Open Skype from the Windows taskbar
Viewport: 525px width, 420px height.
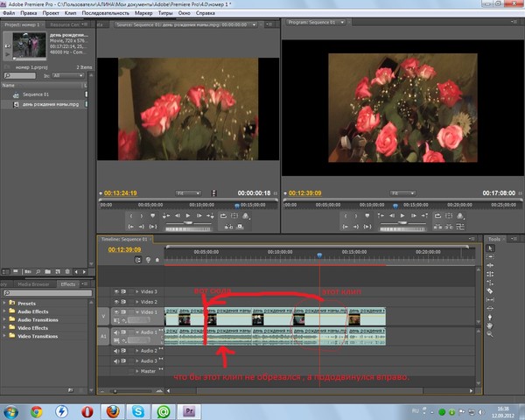[138, 410]
